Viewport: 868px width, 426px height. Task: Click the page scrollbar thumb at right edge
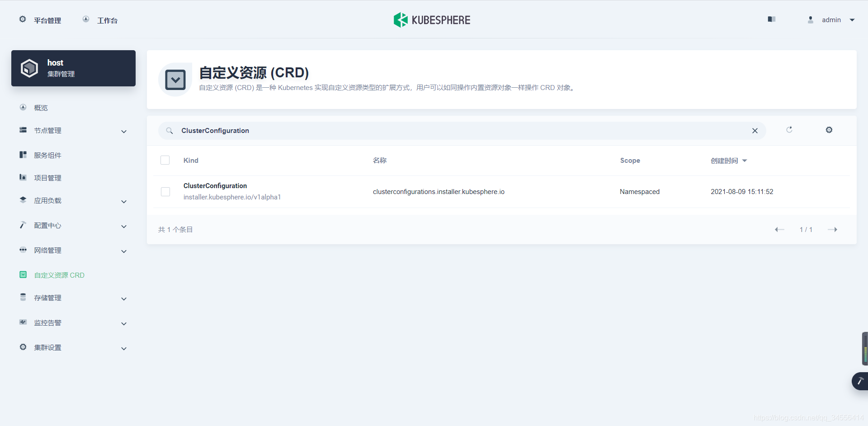[865, 348]
